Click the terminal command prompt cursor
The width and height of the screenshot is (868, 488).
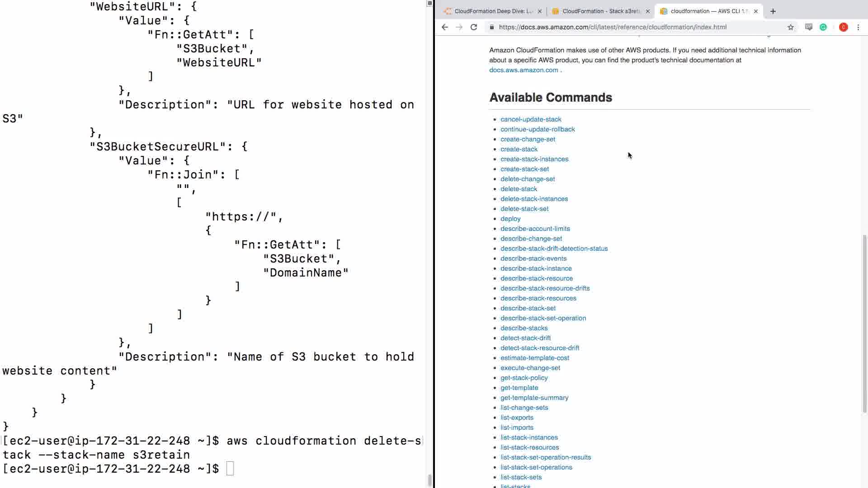click(230, 469)
